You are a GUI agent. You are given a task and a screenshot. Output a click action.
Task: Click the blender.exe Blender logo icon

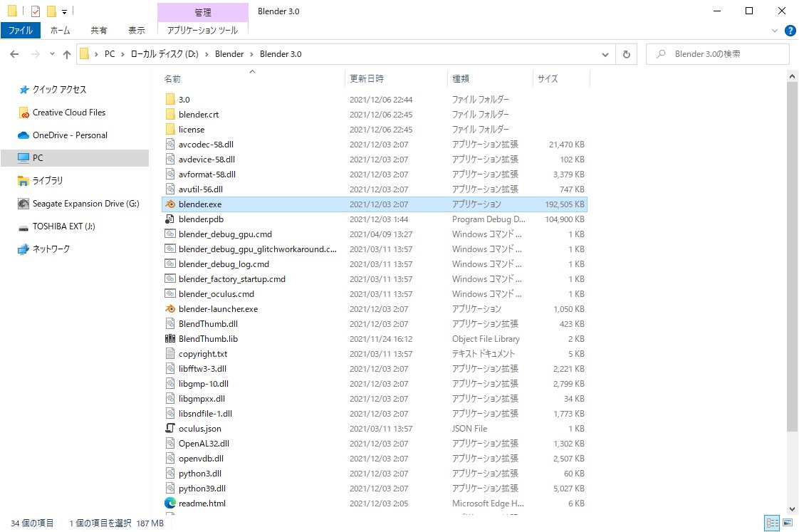tap(170, 204)
